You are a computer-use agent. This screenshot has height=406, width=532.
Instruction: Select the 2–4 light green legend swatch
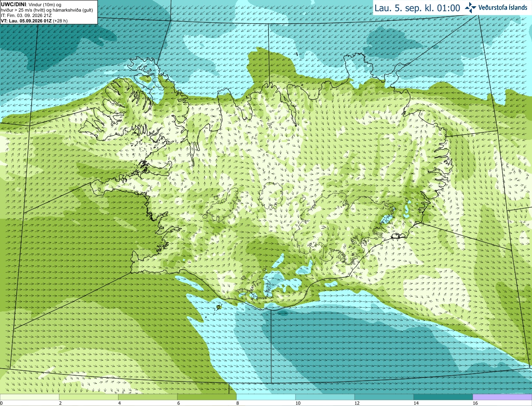coord(89,397)
